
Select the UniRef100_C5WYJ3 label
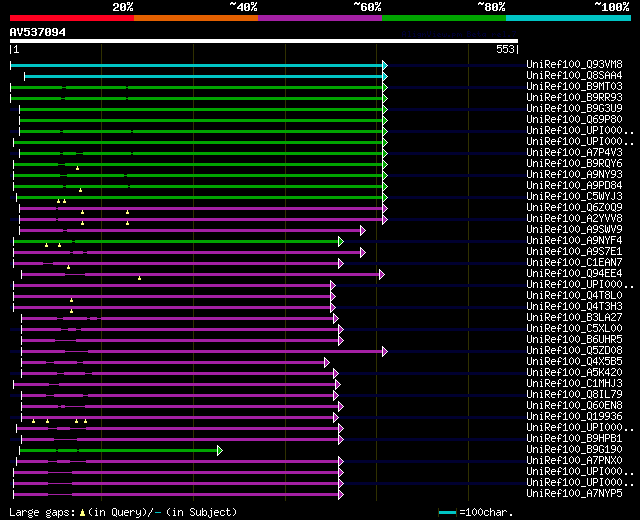[x=574, y=196]
